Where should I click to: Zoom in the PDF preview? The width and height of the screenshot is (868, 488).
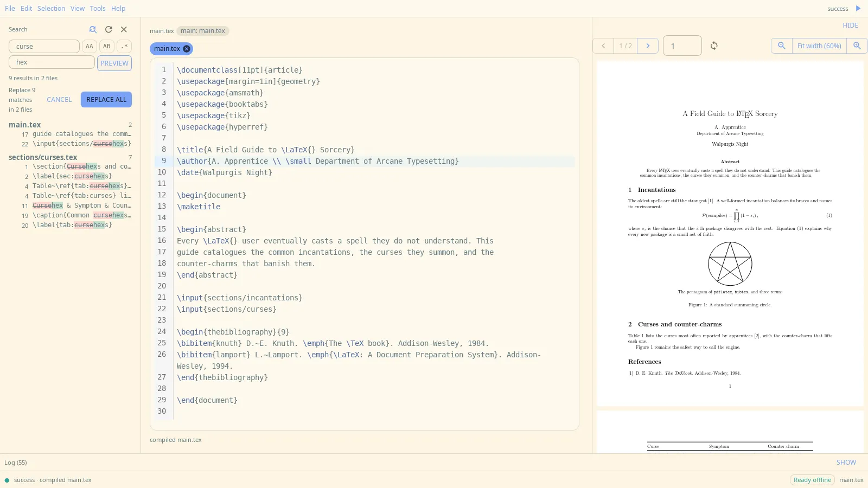coord(857,46)
